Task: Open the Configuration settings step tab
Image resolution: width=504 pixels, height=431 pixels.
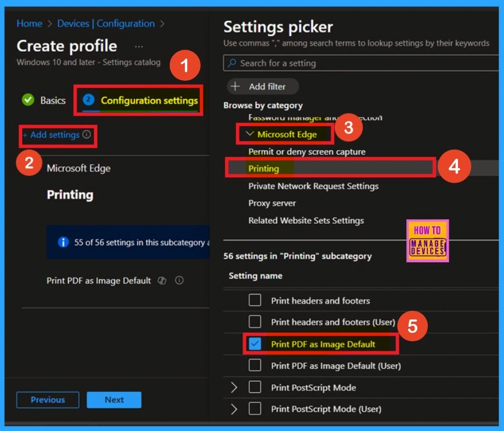Action: pos(140,101)
